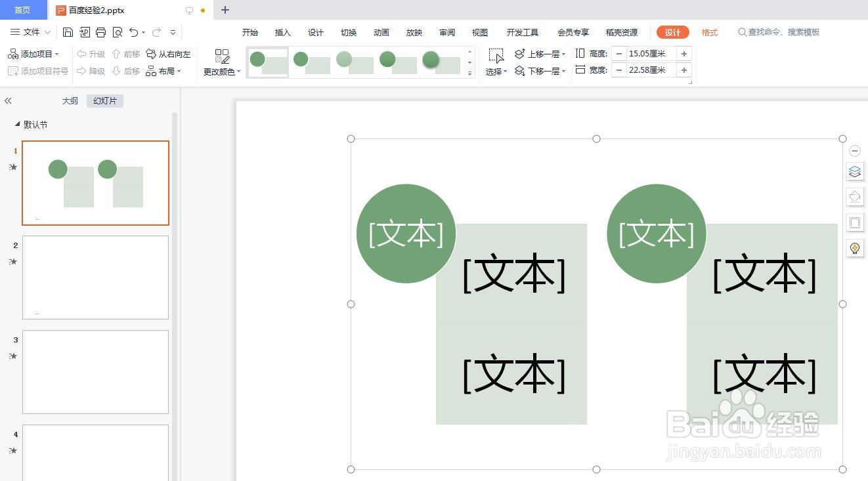Select the fifth shadowed SmartArt style
The image size is (868, 481).
(x=441, y=62)
